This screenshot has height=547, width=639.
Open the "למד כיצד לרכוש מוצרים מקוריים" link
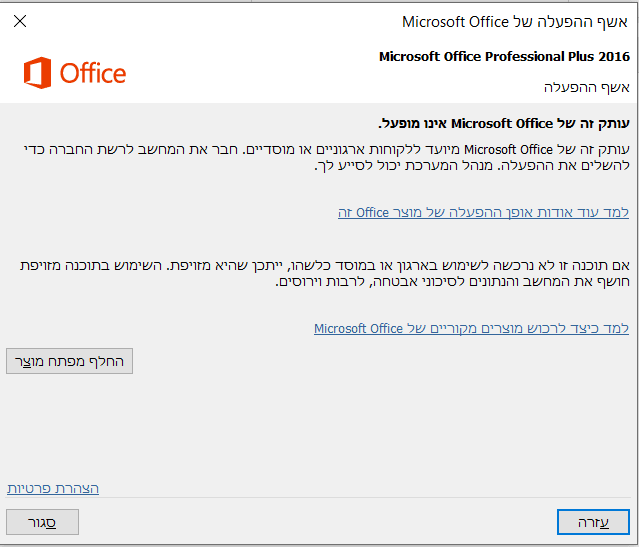coord(471,328)
